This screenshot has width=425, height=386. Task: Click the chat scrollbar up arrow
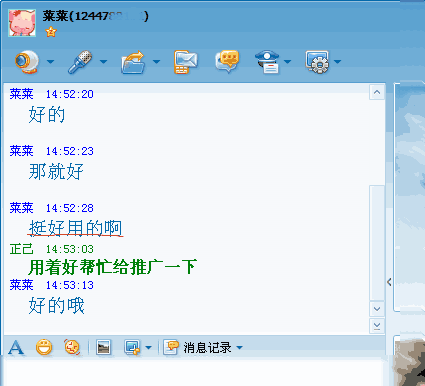pyautogui.click(x=377, y=92)
